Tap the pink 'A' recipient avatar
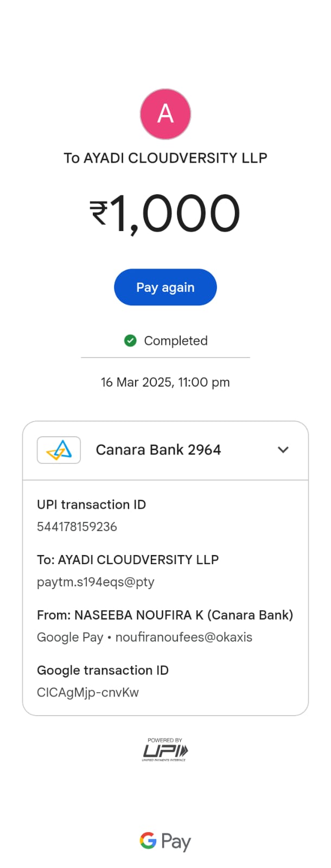 (x=165, y=114)
